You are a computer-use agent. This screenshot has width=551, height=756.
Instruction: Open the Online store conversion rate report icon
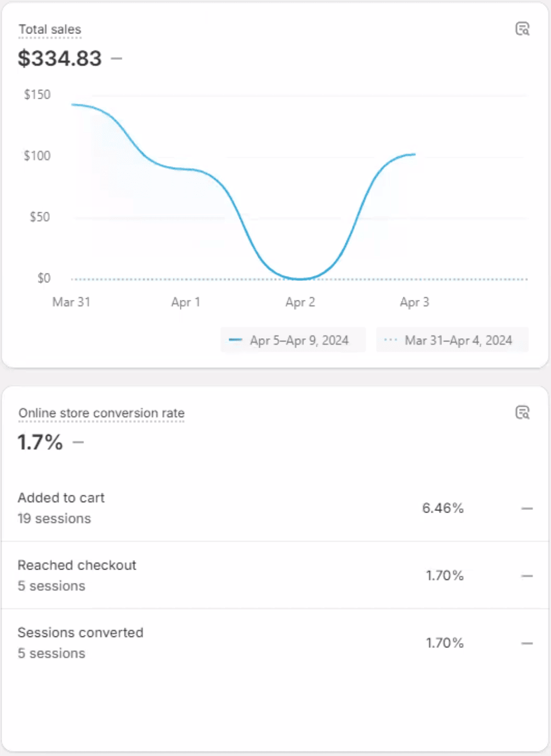pos(522,412)
